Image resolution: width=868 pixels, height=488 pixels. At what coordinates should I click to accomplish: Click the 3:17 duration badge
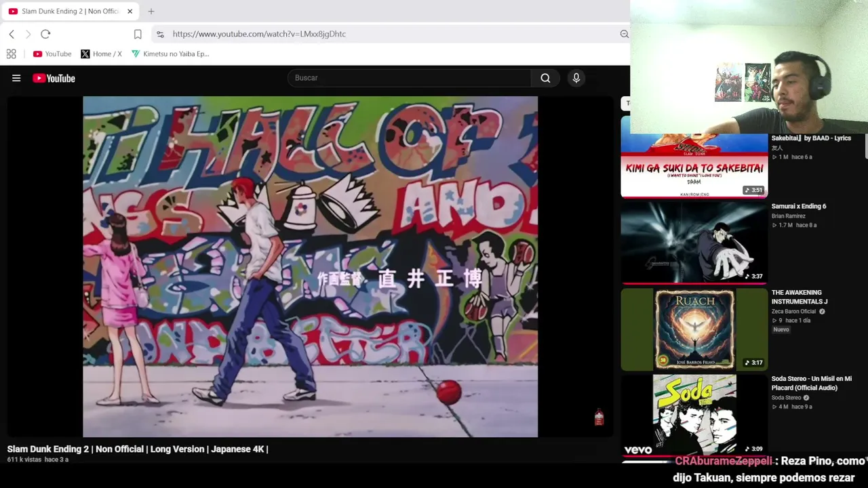coord(753,363)
